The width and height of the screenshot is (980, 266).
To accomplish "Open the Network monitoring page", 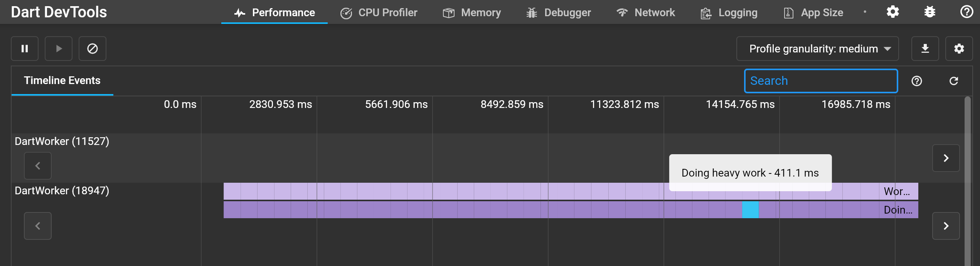I will pos(646,12).
